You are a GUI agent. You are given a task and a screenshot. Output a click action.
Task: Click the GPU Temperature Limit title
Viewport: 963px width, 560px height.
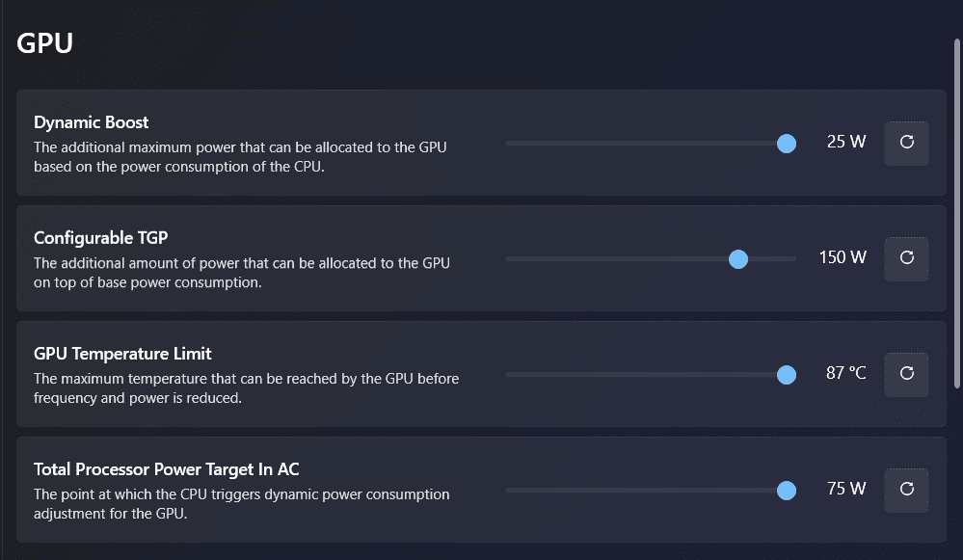pos(122,354)
